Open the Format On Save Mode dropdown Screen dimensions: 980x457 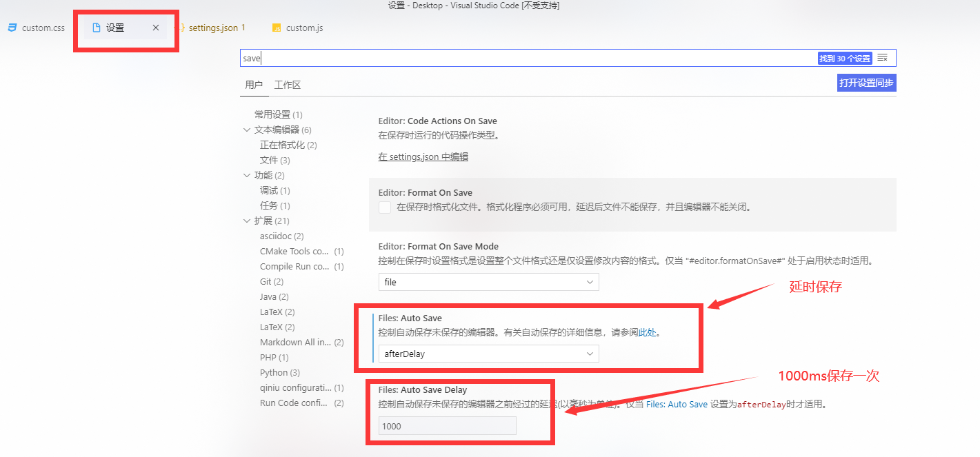pyautogui.click(x=488, y=281)
